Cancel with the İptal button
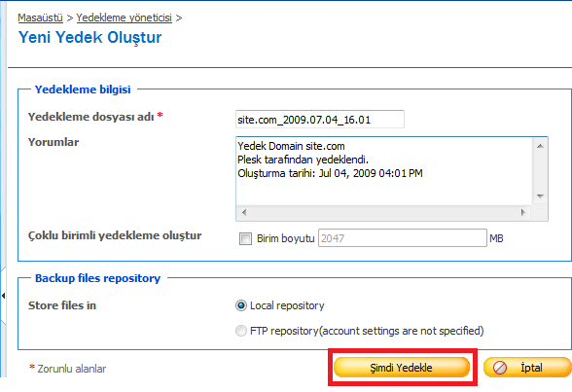This screenshot has width=572, height=392. point(527,368)
